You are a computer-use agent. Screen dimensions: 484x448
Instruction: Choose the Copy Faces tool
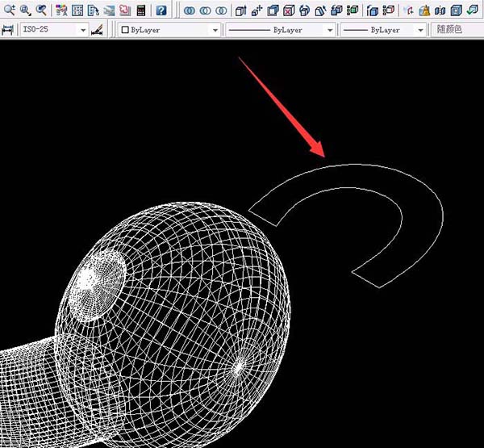[x=336, y=10]
